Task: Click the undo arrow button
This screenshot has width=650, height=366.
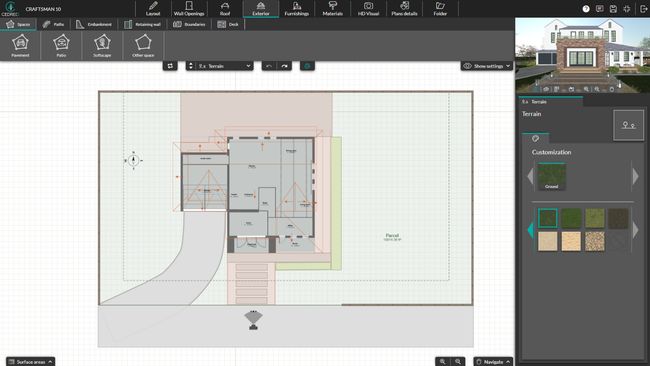Action: [x=269, y=66]
